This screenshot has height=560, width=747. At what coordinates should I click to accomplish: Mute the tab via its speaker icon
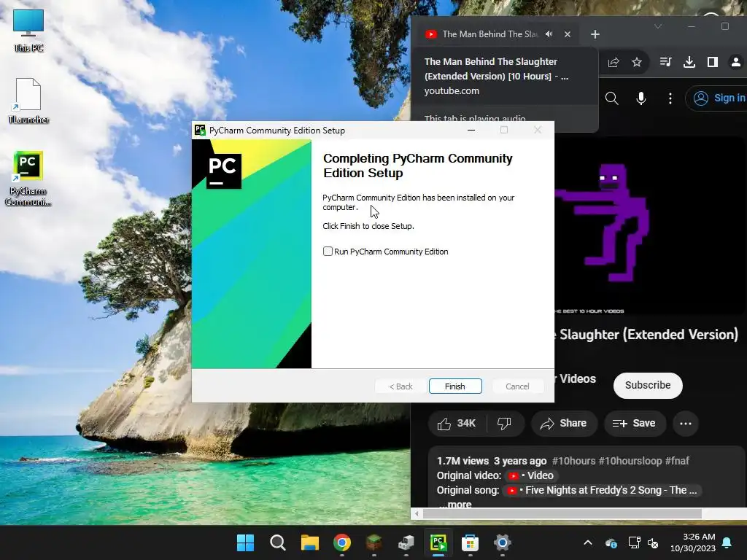click(x=549, y=34)
